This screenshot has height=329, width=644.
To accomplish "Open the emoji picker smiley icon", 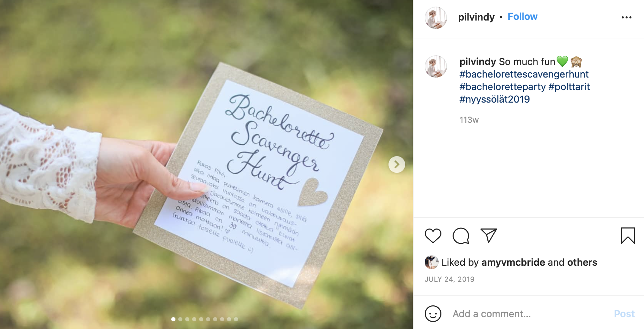I will 433,314.
